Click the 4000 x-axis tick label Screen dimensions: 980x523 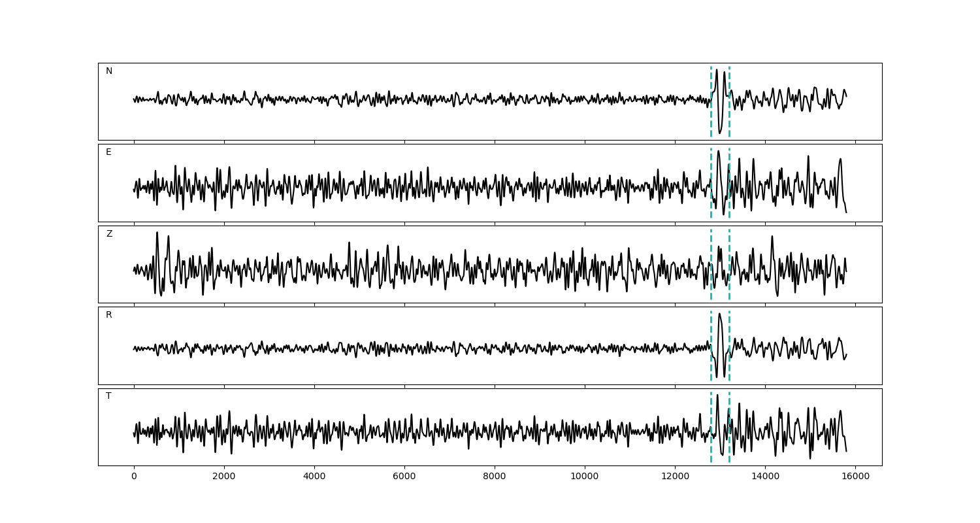coord(314,477)
